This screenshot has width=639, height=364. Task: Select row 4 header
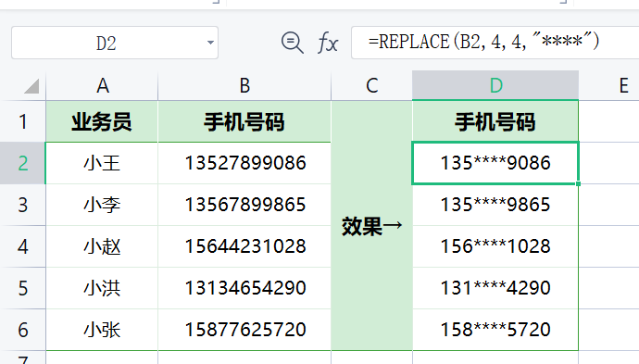coord(23,246)
